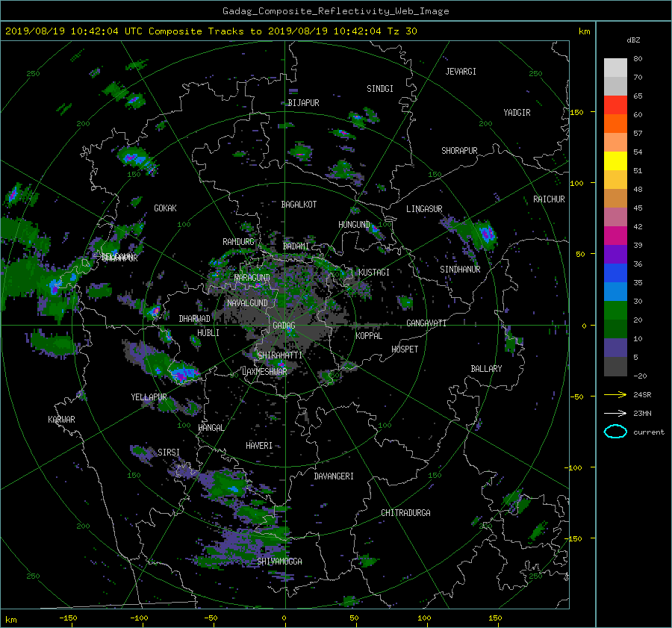Screen dimensions: 672x628
Task: Click the BALLARY city label
Action: [486, 369]
